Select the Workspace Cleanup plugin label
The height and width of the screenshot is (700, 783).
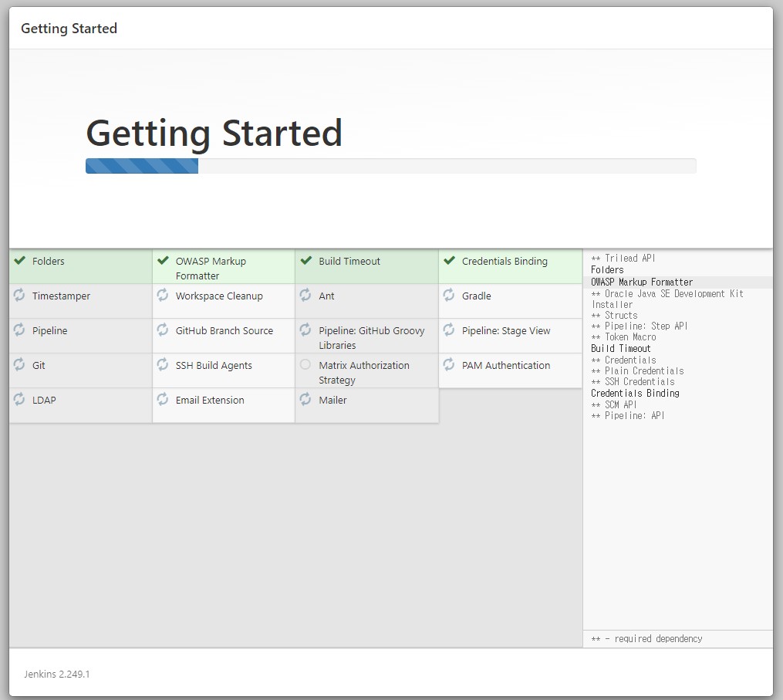click(x=219, y=296)
